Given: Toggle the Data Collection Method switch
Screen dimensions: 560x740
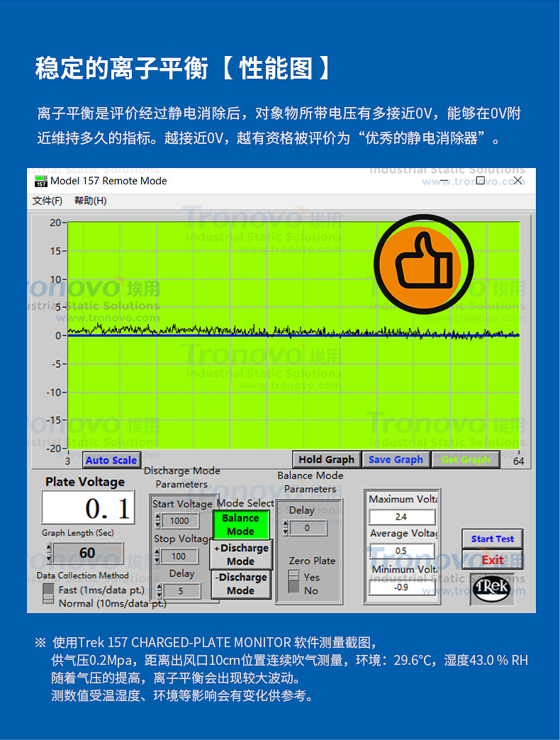Looking at the screenshot, I should (x=49, y=594).
